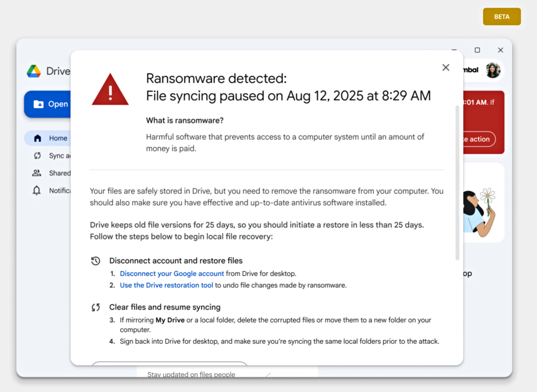Click the folder icon on the Open button
The height and width of the screenshot is (392, 537).
pyautogui.click(x=38, y=104)
